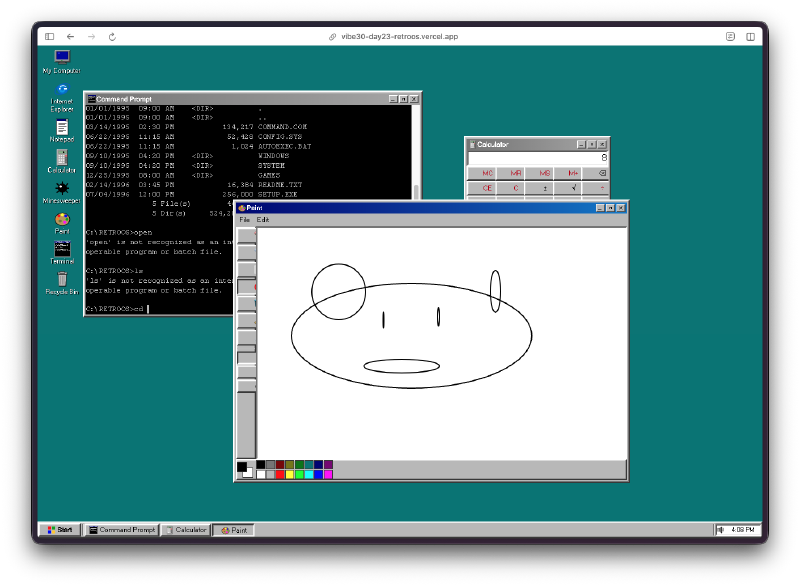Click the Calculator desktop icon
This screenshot has width=800, height=586.
click(x=62, y=158)
